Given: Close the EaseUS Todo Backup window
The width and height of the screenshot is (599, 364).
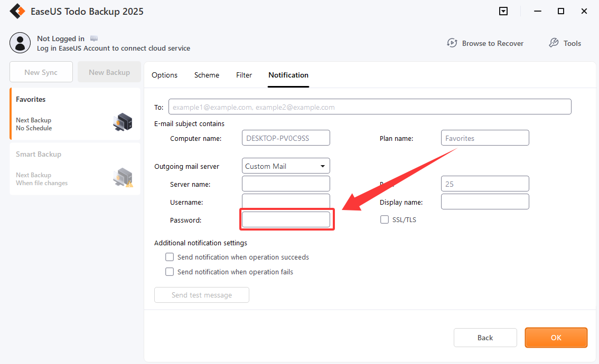Looking at the screenshot, I should 584,11.
